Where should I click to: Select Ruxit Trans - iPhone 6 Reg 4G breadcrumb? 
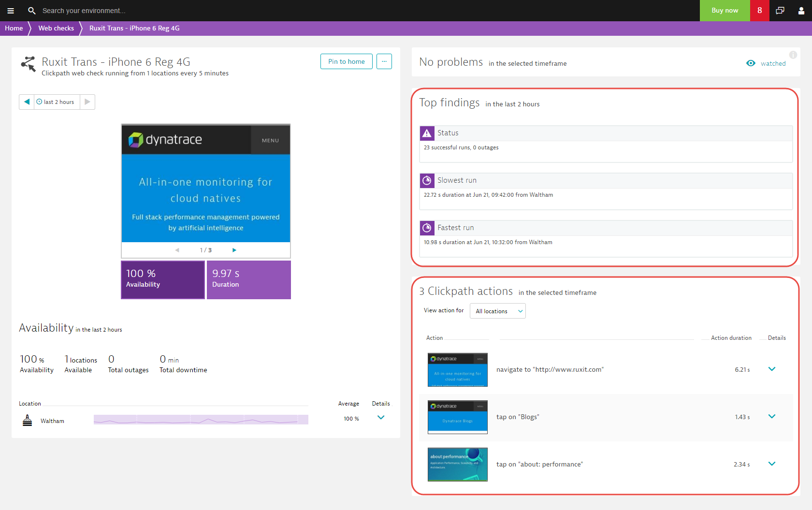click(134, 28)
